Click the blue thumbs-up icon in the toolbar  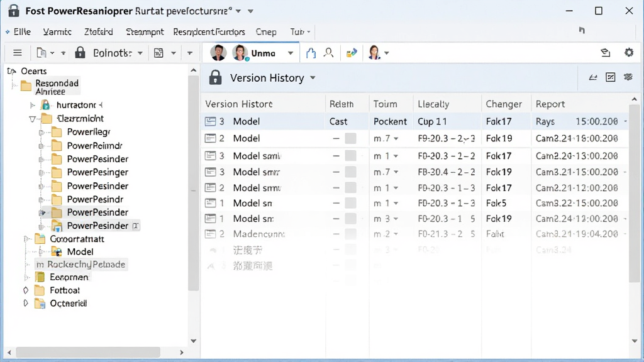pos(311,53)
